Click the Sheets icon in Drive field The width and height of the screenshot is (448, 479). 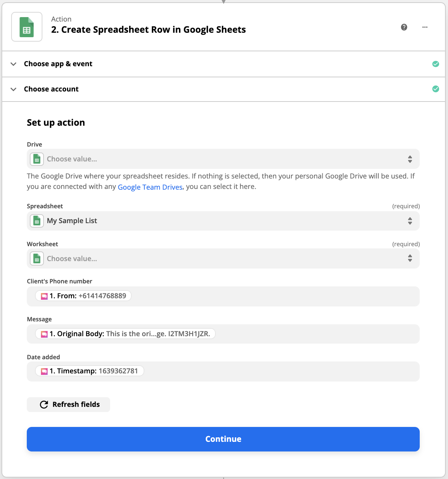(x=37, y=159)
